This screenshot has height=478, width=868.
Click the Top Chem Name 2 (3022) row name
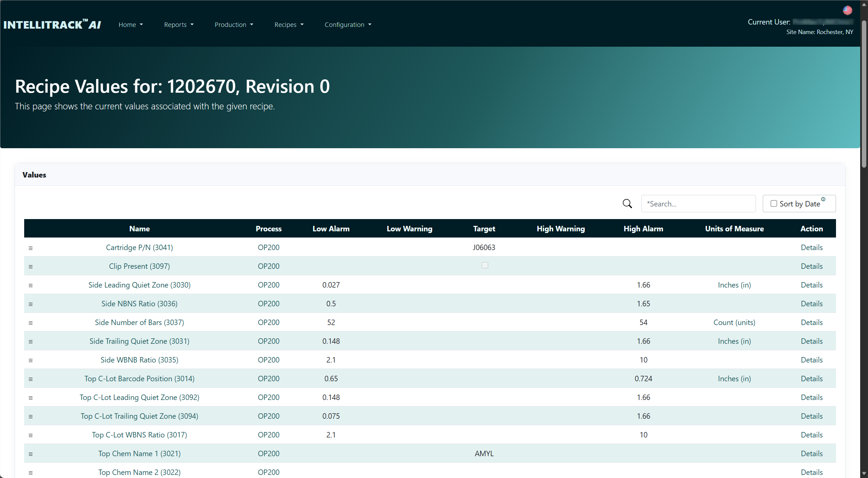[x=139, y=472]
